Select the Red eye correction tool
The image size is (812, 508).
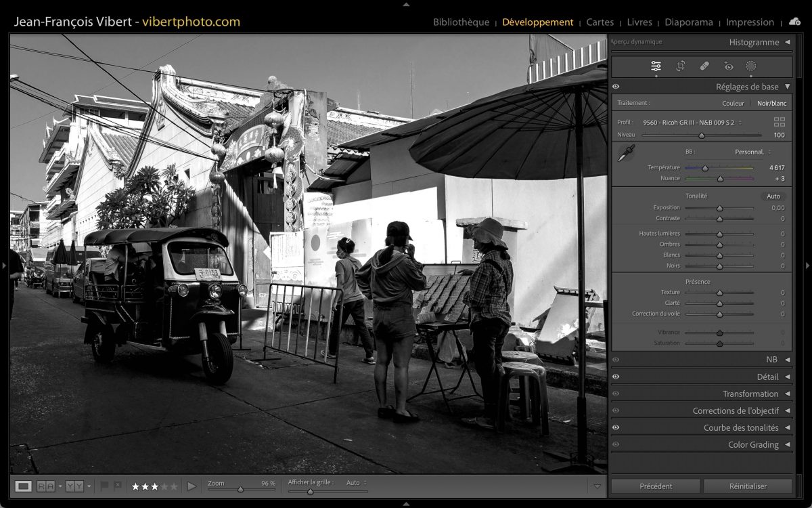[728, 66]
